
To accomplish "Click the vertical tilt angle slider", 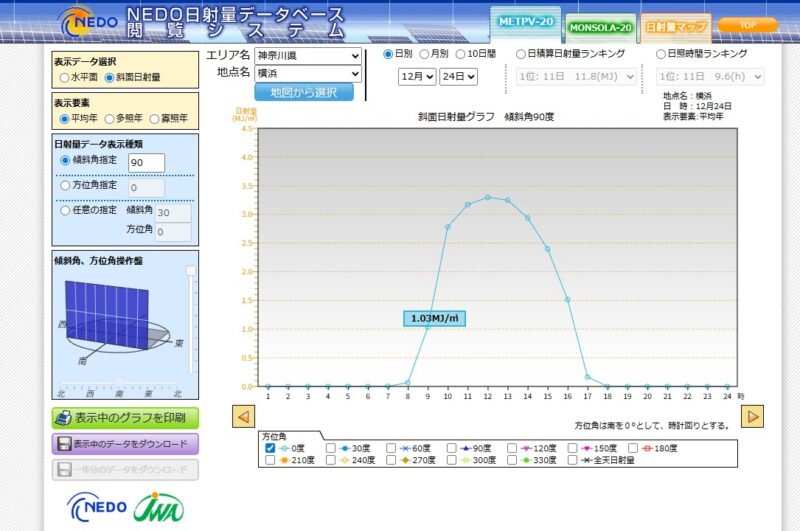I will [x=191, y=320].
